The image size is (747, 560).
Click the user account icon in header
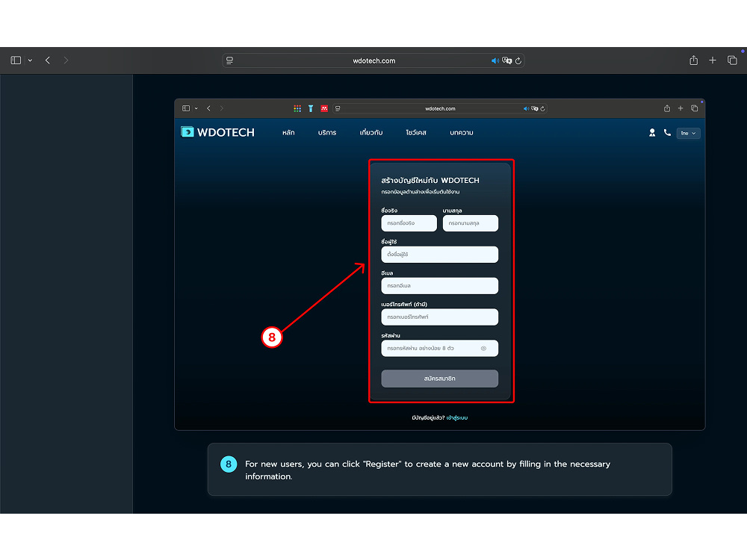click(652, 133)
